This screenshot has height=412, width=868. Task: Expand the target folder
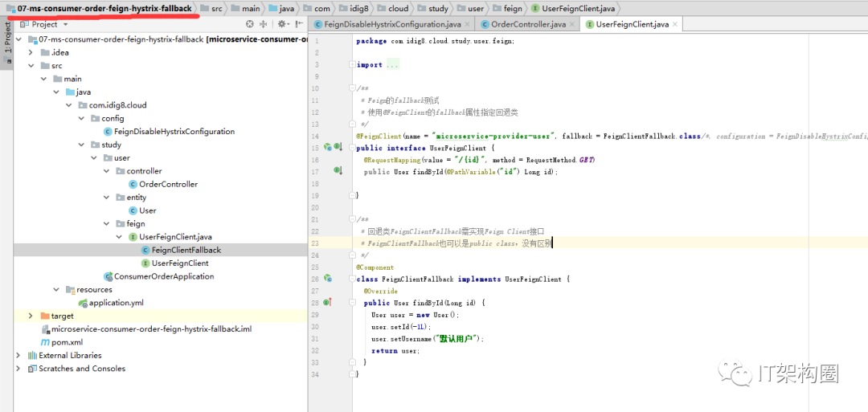31,316
